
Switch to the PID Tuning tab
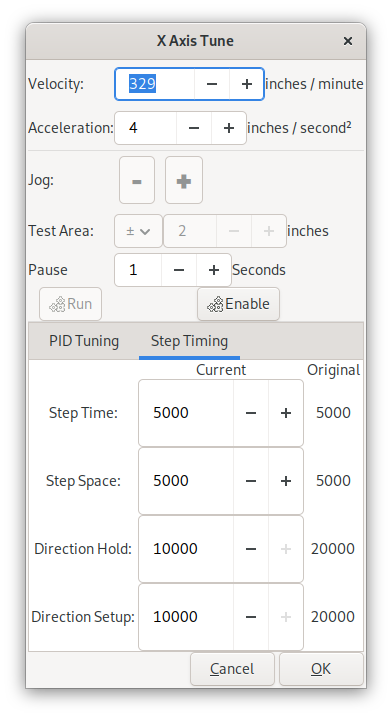[x=84, y=341]
